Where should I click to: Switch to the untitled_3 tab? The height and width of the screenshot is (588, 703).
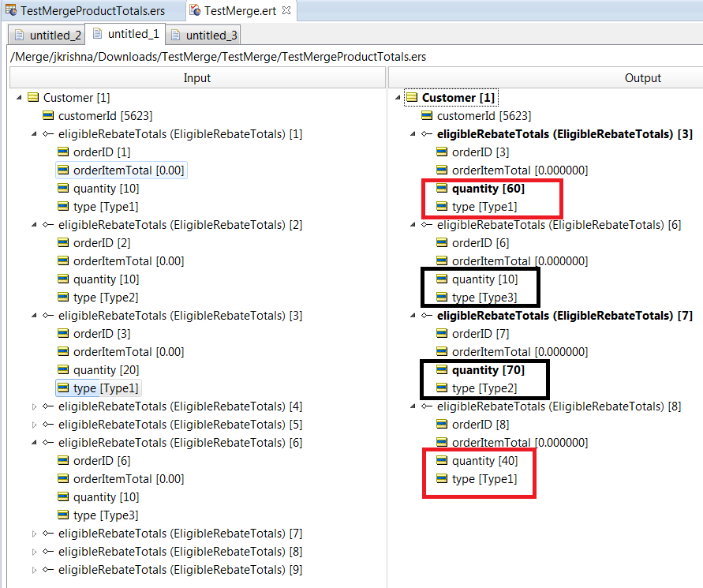click(x=204, y=34)
